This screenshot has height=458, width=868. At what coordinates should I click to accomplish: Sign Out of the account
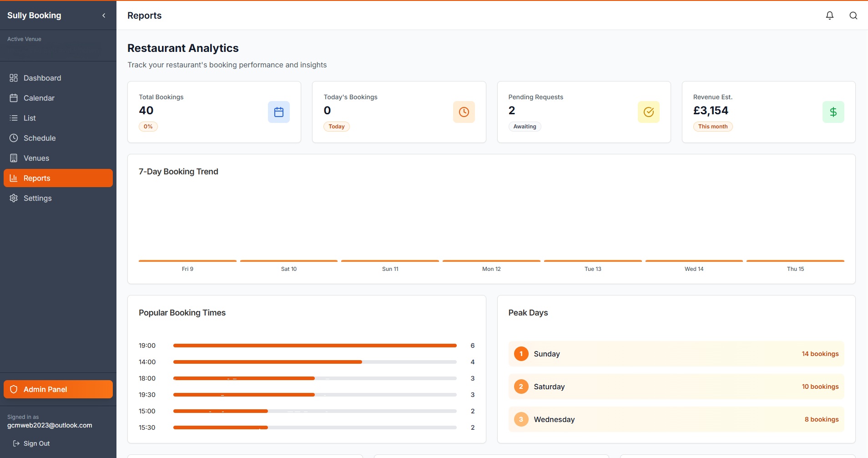coord(31,443)
